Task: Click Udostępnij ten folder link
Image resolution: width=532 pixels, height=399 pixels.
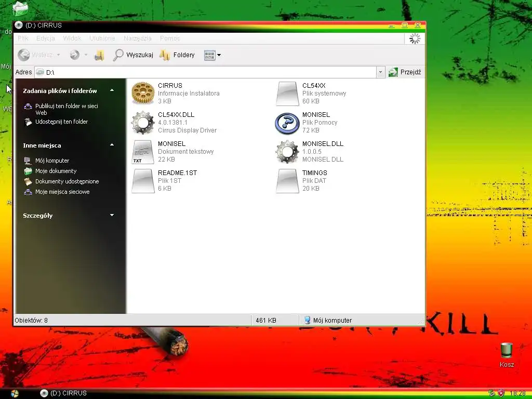Action: point(61,122)
